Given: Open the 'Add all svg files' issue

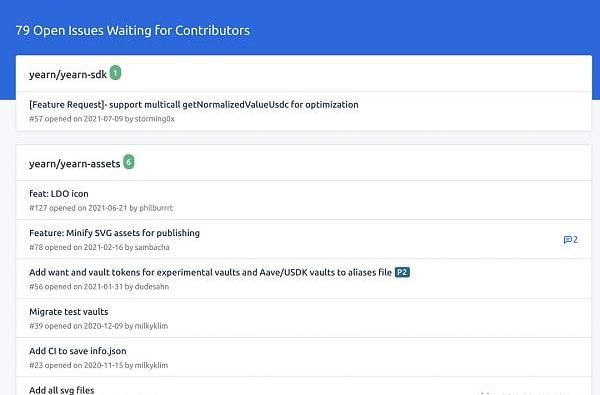Looking at the screenshot, I should click(x=62, y=390).
